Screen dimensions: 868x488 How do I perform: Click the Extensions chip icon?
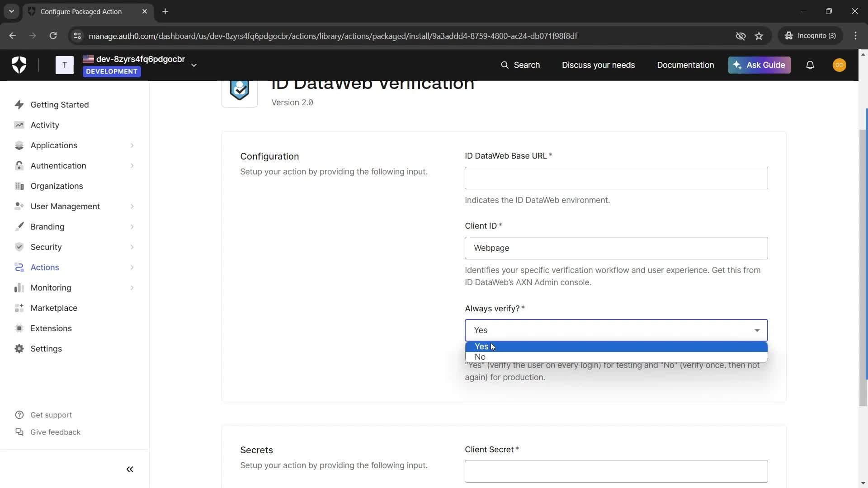click(x=19, y=328)
